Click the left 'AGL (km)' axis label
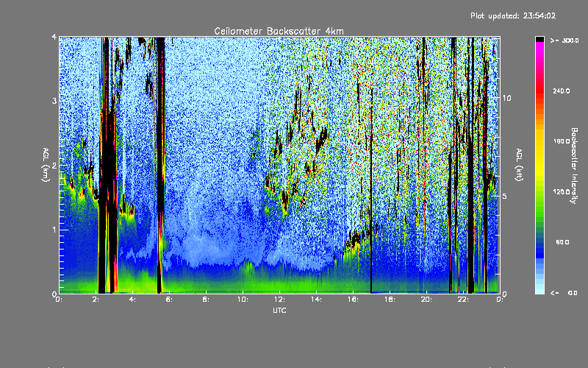The height and width of the screenshot is (368, 588). [46, 165]
